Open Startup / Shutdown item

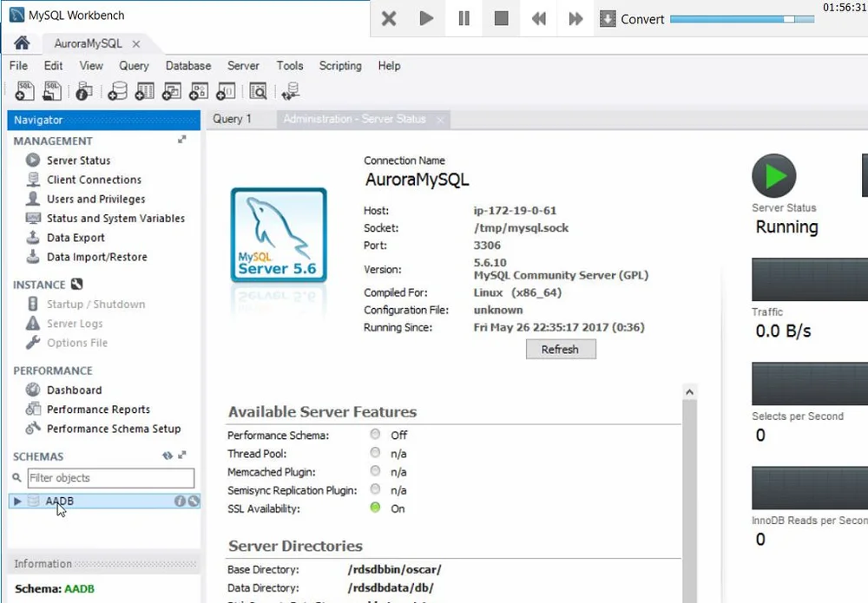point(95,305)
